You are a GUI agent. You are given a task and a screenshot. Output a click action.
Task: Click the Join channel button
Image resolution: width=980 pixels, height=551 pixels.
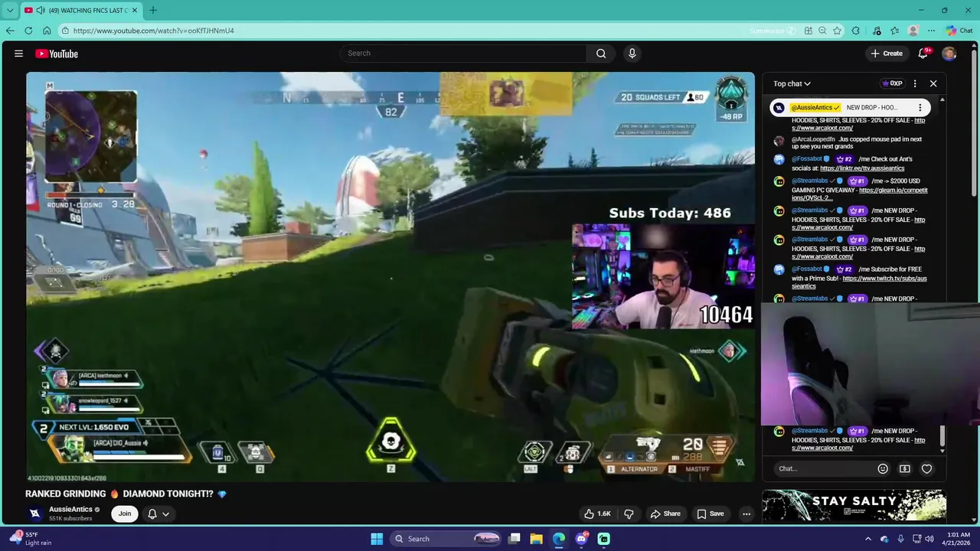(125, 514)
